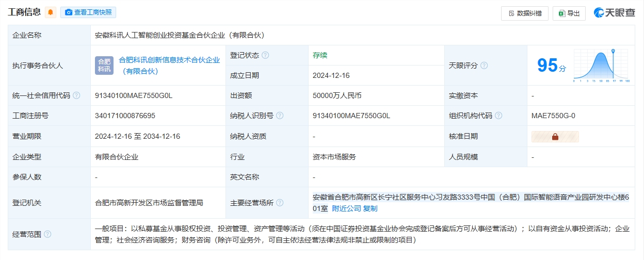The image size is (644, 260).
Task: Click help icon beside 纳税人识别号
Action: 280,116
